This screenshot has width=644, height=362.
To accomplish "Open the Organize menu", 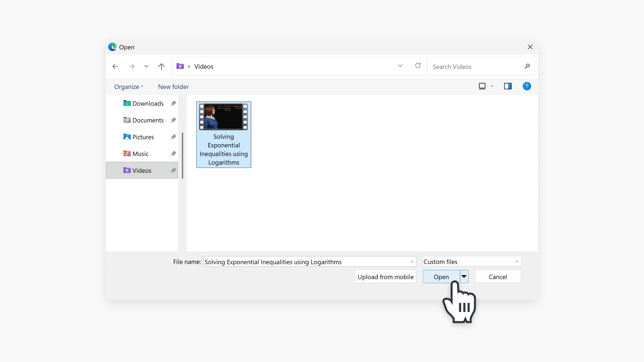I will (x=128, y=86).
